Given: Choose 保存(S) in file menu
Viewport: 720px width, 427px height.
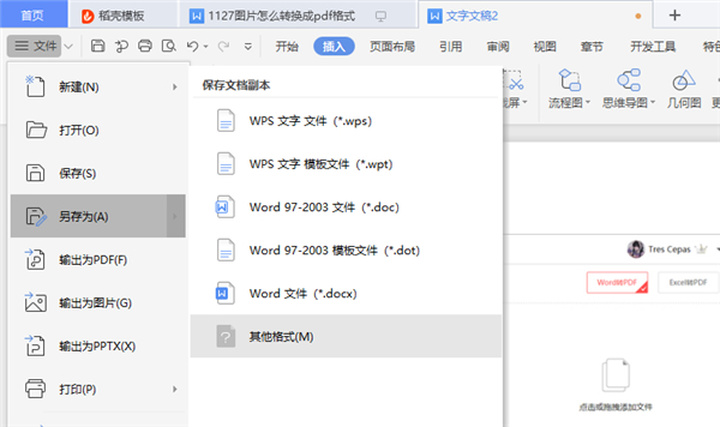Looking at the screenshot, I should [98, 173].
